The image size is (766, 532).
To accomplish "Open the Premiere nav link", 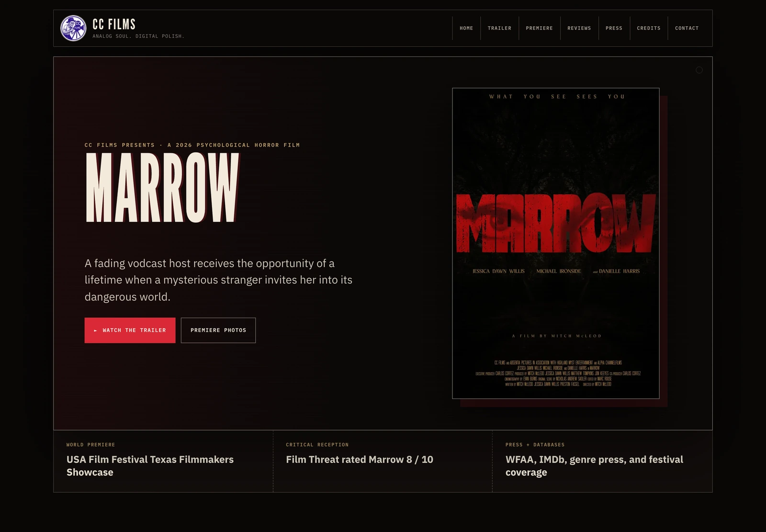I will click(x=539, y=28).
